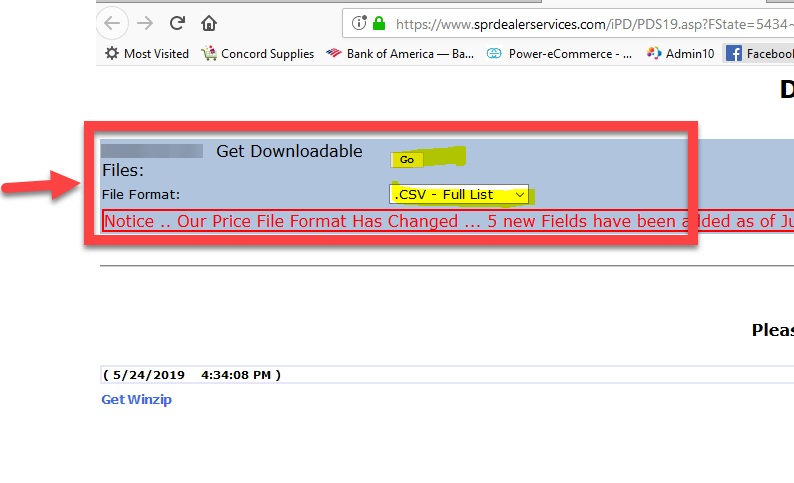
Task: Go back to the previous page
Action: point(115,22)
